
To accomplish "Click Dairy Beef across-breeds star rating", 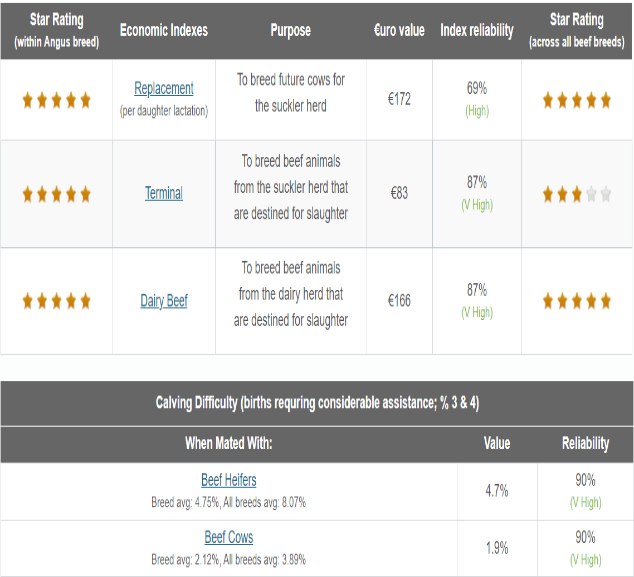I will (577, 301).
